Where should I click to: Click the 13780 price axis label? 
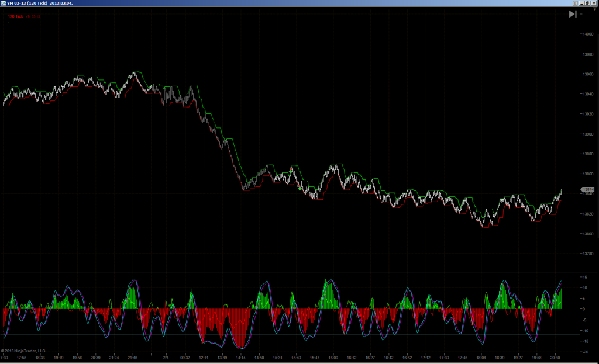[x=588, y=254]
